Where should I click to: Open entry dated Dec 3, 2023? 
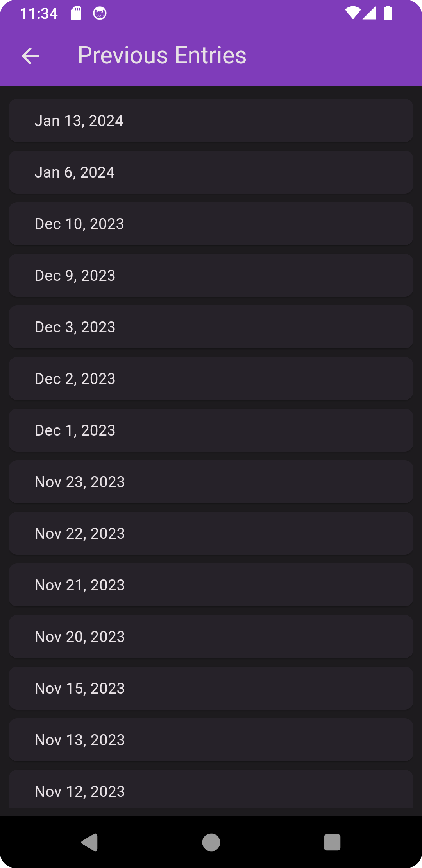tap(211, 327)
